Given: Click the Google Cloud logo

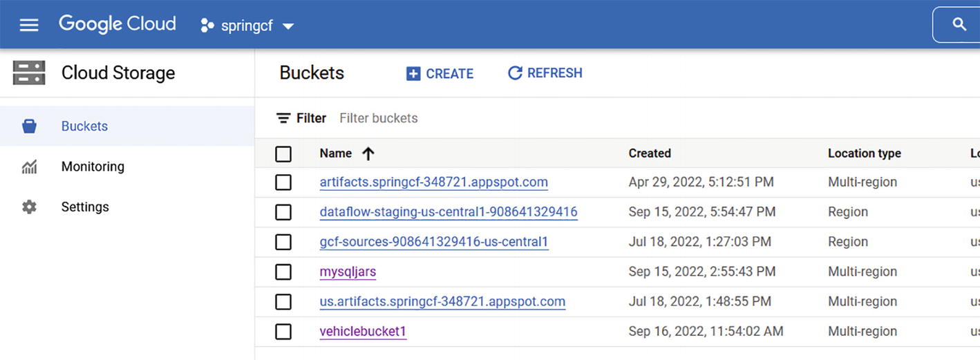Looking at the screenshot, I should click(x=117, y=24).
